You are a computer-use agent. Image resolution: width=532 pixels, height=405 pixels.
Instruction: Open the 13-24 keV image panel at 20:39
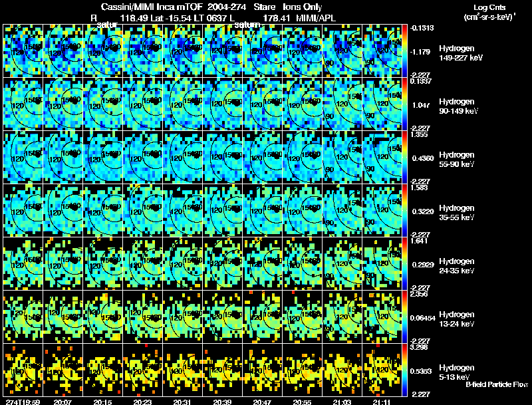tap(222, 317)
